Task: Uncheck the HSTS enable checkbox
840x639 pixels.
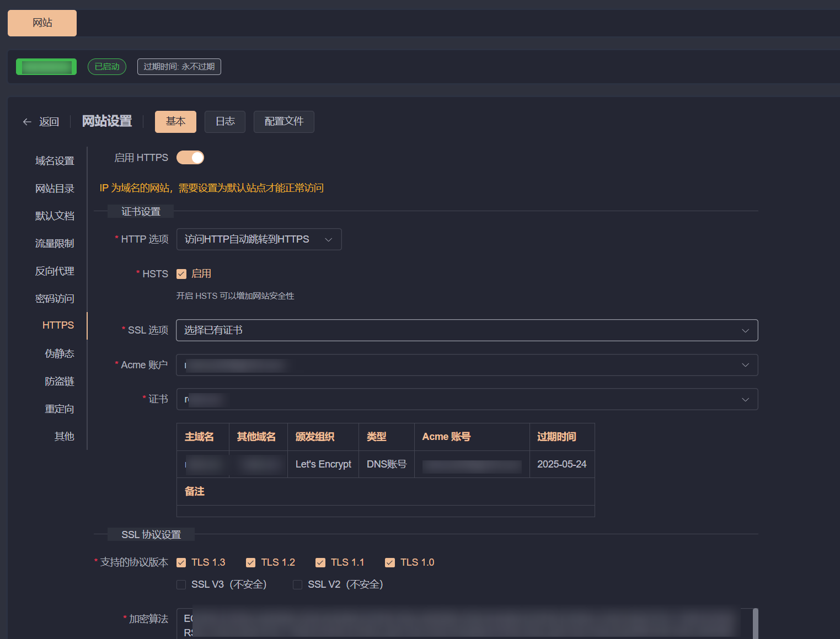Action: 181,274
